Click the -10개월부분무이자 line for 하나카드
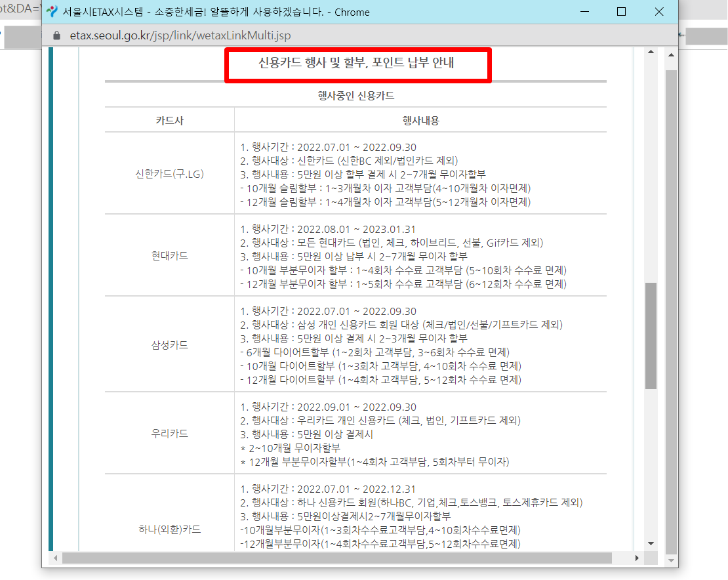Viewport: 728px width, 580px height. click(380, 530)
